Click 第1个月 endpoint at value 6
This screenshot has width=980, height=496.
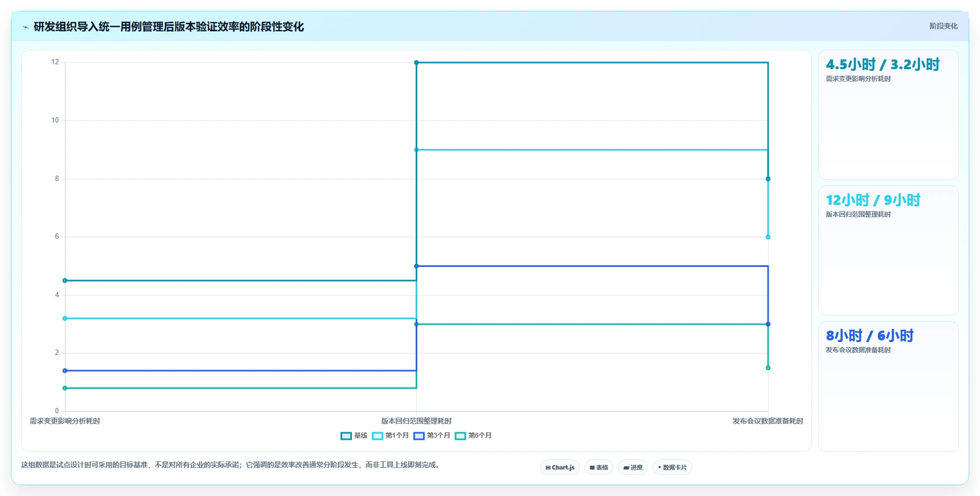point(768,237)
